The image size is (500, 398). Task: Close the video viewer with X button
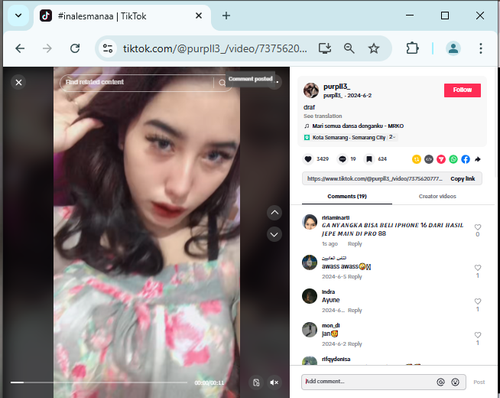[19, 82]
